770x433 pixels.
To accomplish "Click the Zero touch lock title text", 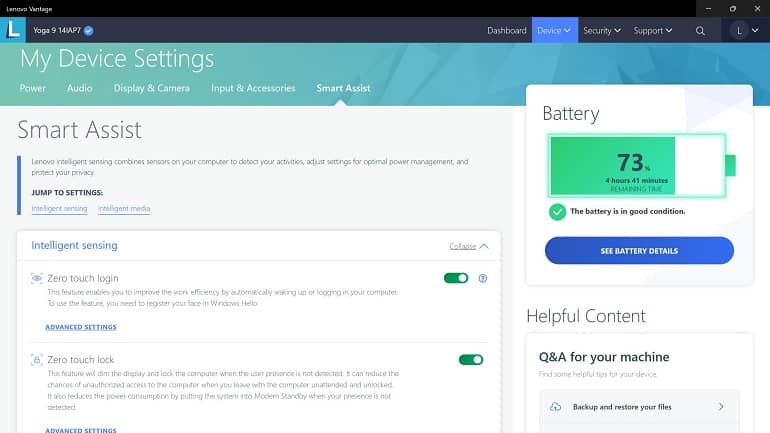I will 81,360.
